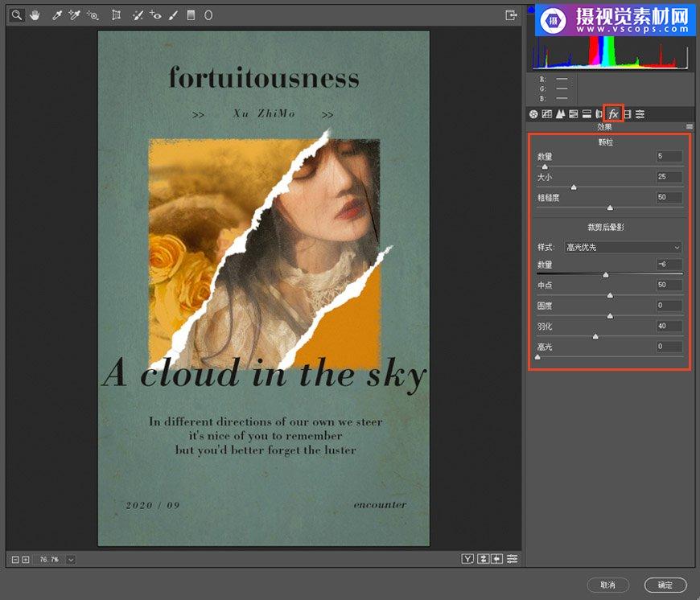Open the fx Effects panel tab

click(x=613, y=113)
